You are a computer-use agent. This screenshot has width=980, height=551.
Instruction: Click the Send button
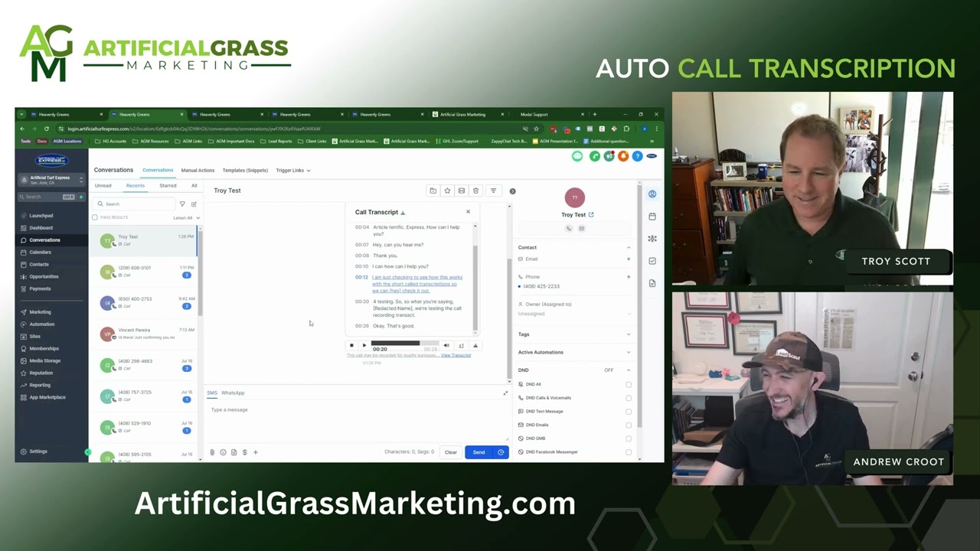tap(479, 452)
